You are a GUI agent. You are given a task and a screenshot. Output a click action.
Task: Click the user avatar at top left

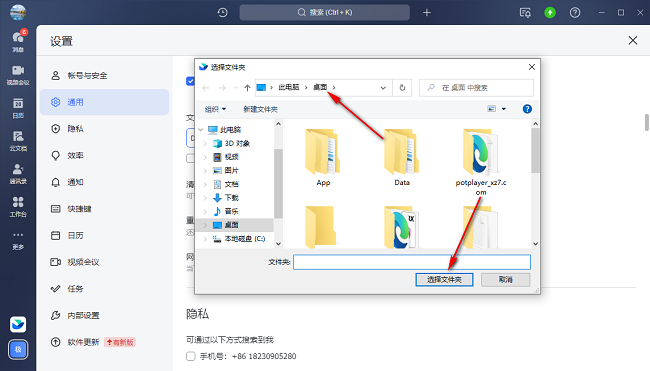coord(18,12)
